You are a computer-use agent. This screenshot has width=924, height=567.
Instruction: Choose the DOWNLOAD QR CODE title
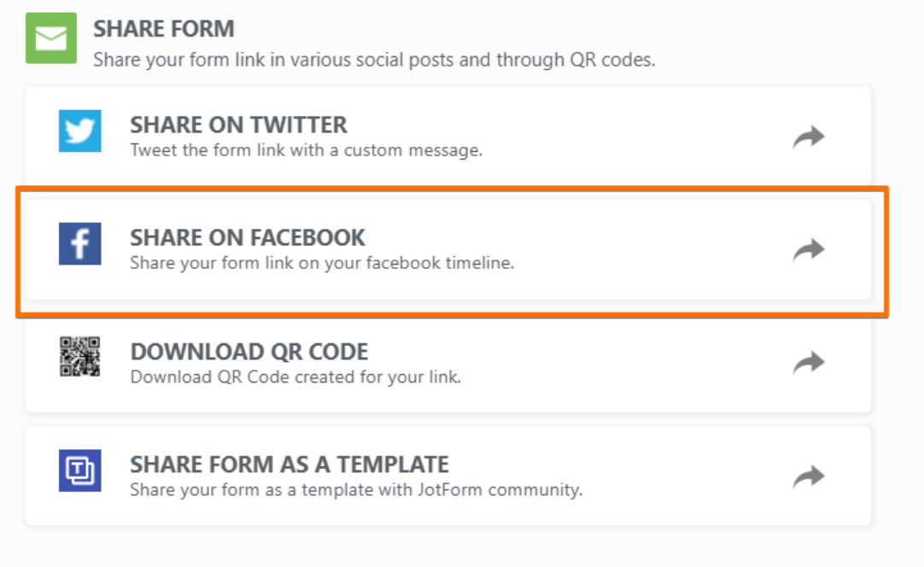(x=249, y=351)
